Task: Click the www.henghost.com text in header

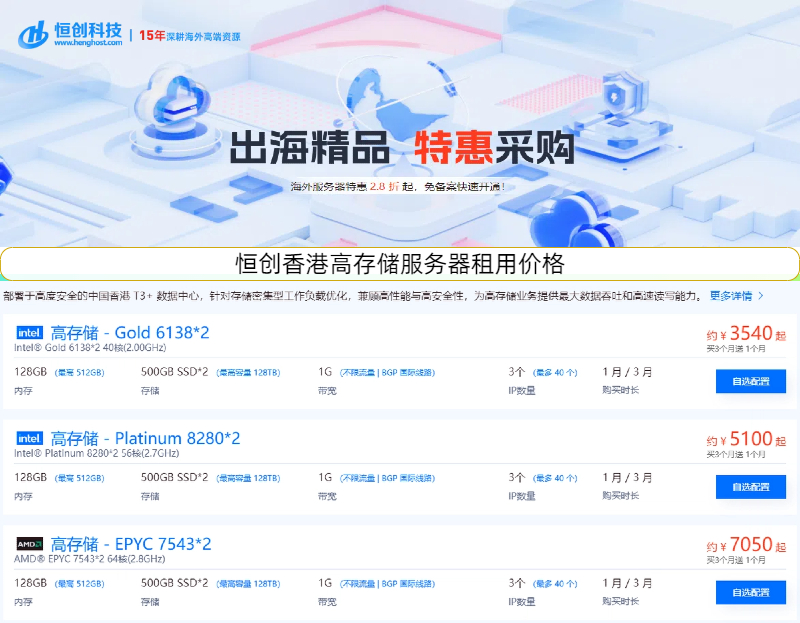Action: [x=88, y=43]
